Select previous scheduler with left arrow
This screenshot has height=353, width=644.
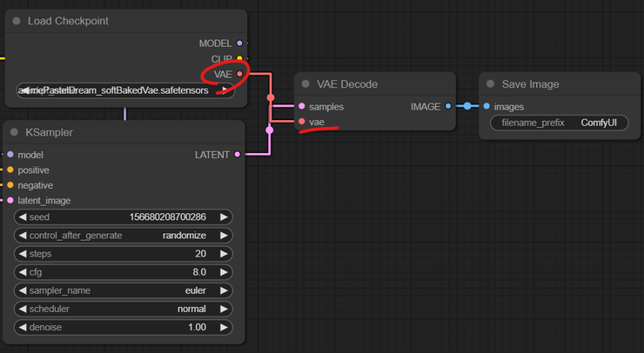pyautogui.click(x=23, y=309)
